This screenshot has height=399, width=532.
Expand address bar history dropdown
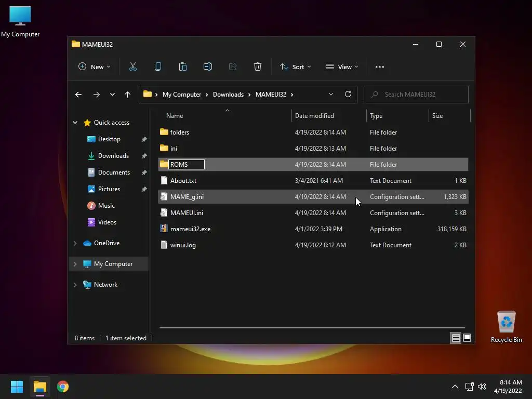[331, 95]
